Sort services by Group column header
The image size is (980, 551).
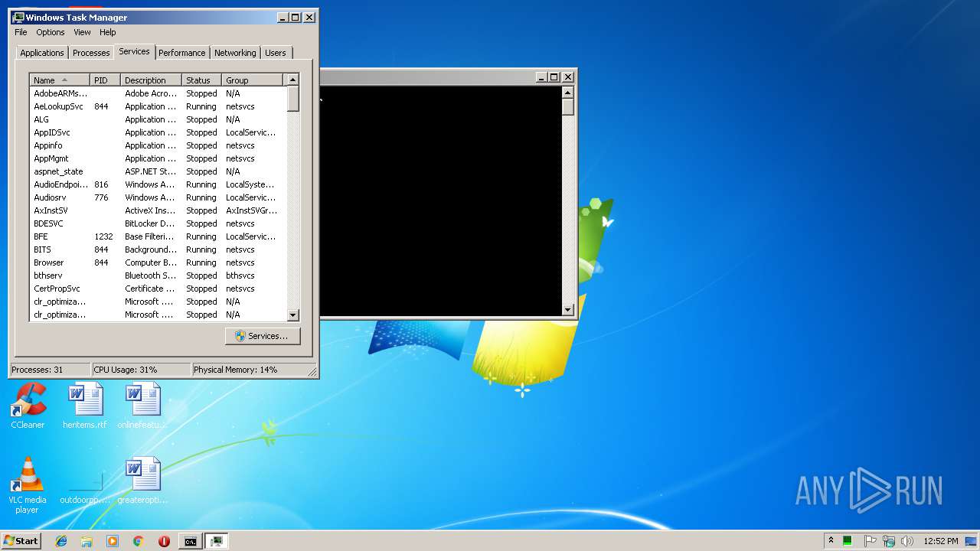pos(252,80)
